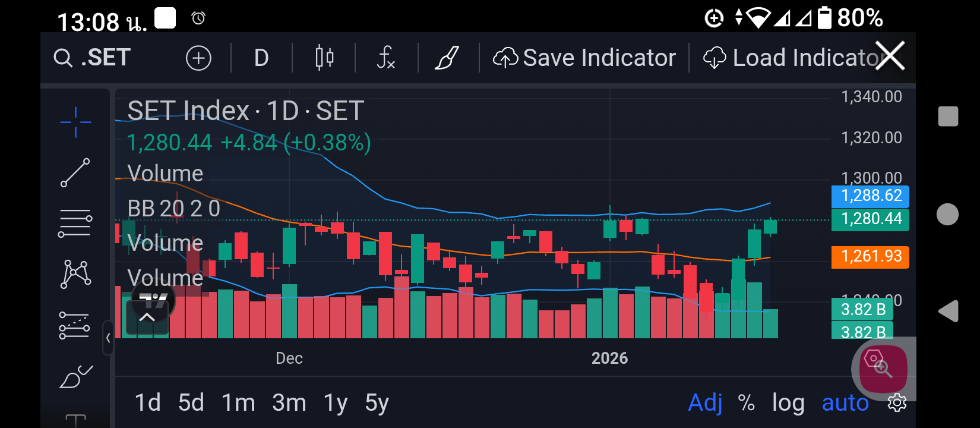The image size is (980, 428).
Task: Open the indicators fx menu
Action: point(386,58)
